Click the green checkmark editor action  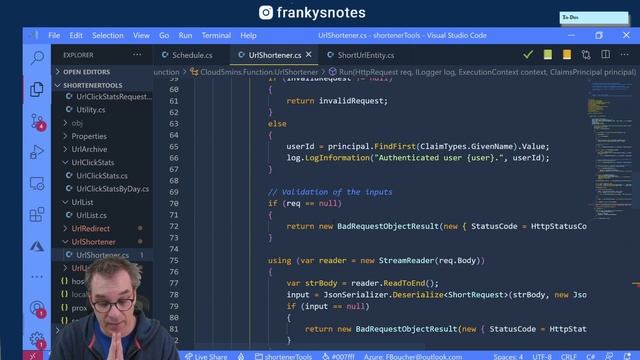click(528, 55)
